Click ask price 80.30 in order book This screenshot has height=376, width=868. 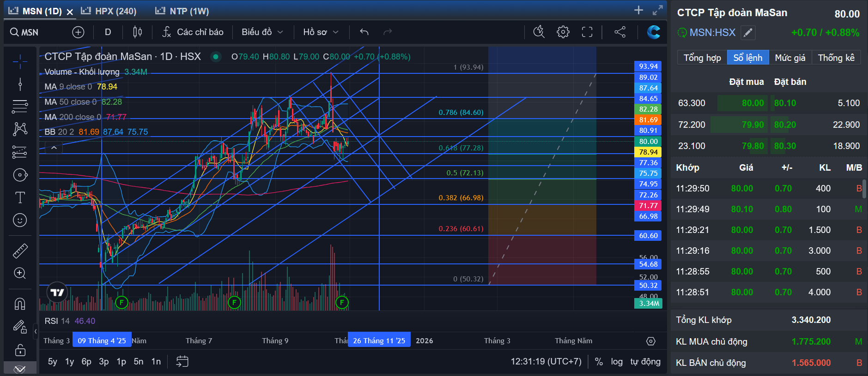tap(785, 146)
